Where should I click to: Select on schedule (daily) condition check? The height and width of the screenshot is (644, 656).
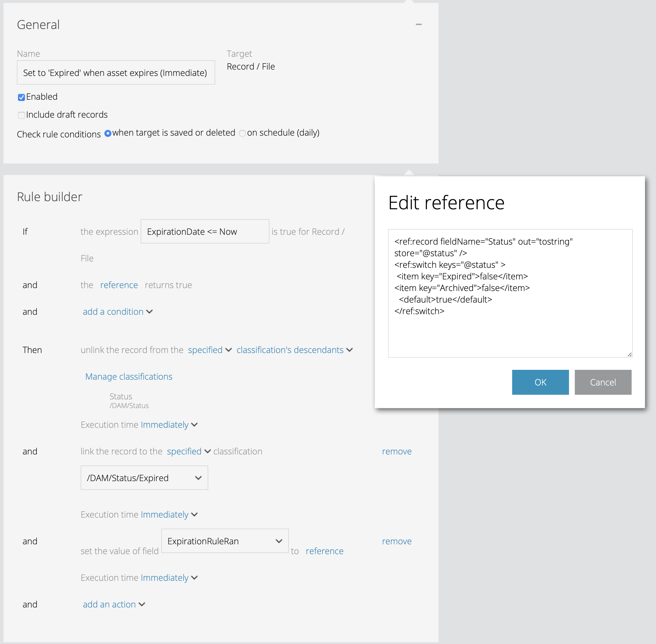[242, 134]
